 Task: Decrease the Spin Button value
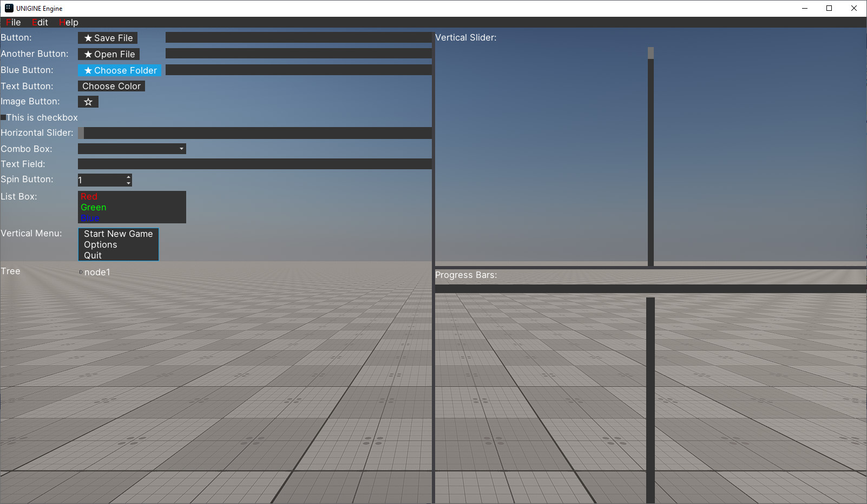point(128,183)
